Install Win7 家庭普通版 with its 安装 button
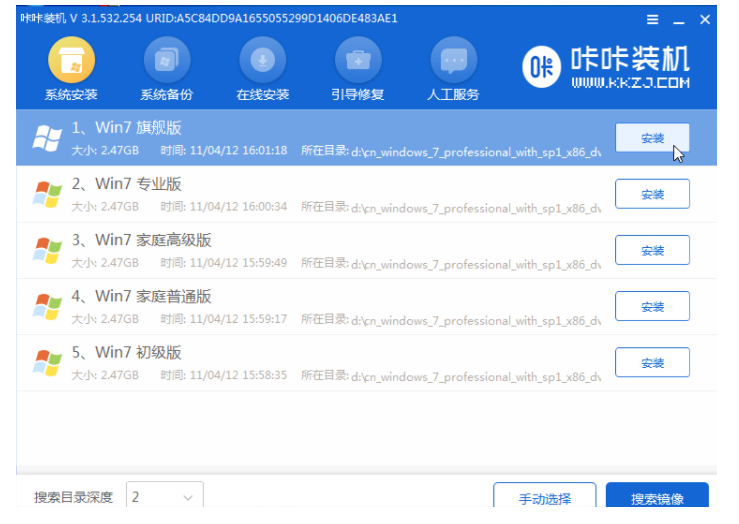Image resolution: width=739 pixels, height=524 pixels. tap(652, 306)
